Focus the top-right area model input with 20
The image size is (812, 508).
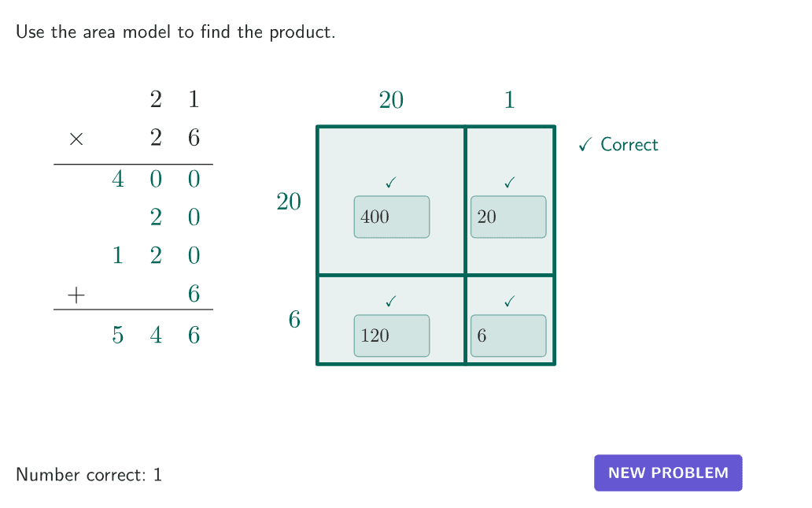pos(508,217)
